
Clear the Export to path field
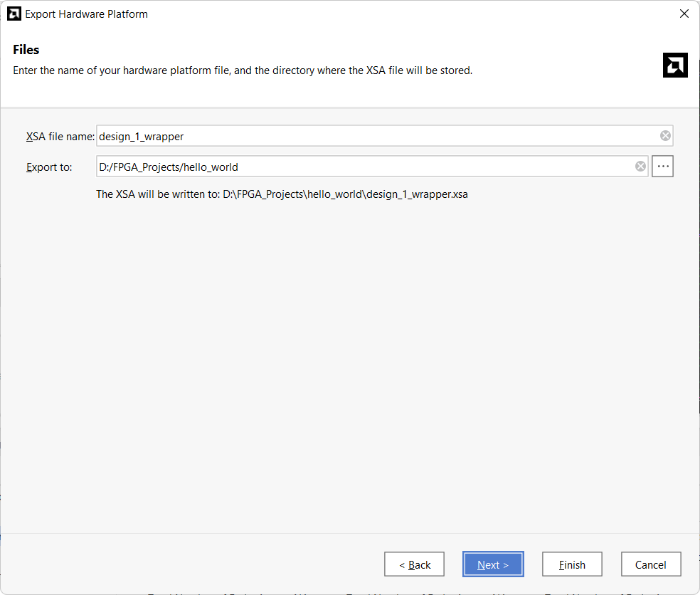click(x=640, y=167)
